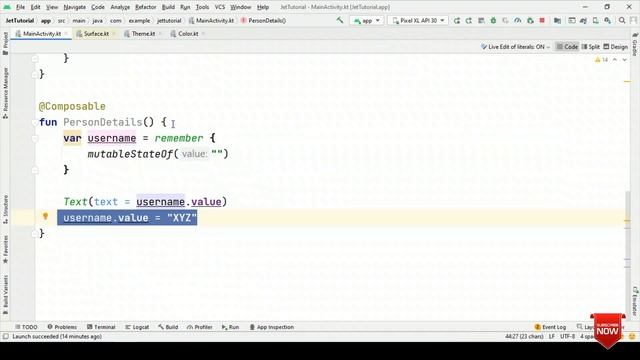Open the Live Edit of literals dropdown
The width and height of the screenshot is (640, 360).
(x=516, y=47)
